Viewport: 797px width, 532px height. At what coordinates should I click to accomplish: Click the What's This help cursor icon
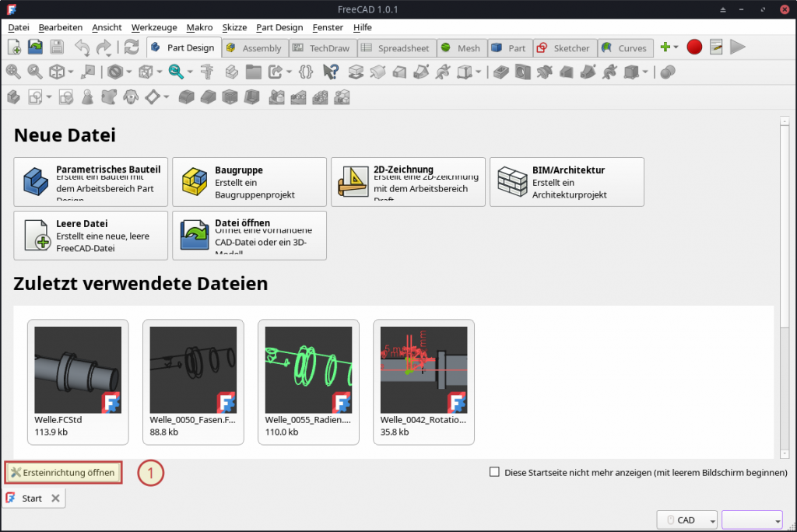point(330,72)
